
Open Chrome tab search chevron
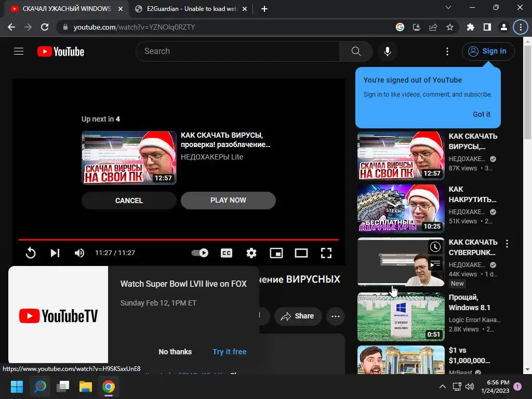[x=448, y=7]
